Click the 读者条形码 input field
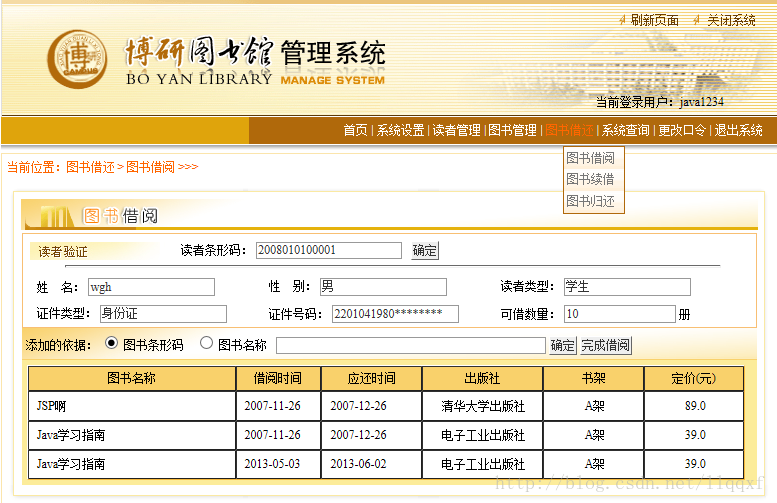This screenshot has width=777, height=503. (x=329, y=250)
